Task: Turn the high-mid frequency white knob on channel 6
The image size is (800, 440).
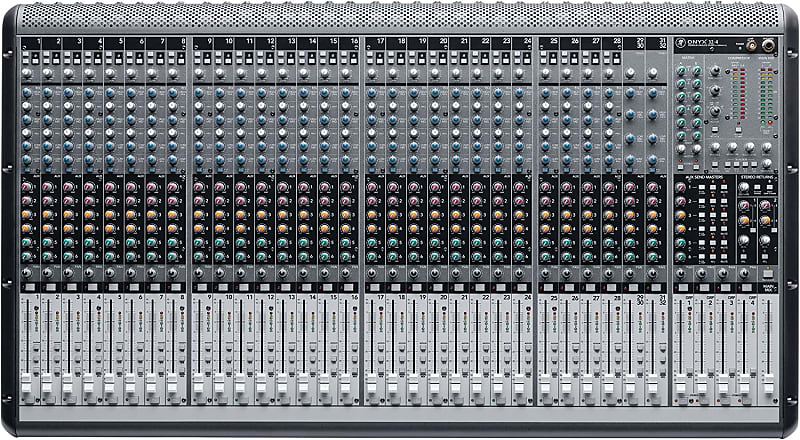Action: point(131,106)
